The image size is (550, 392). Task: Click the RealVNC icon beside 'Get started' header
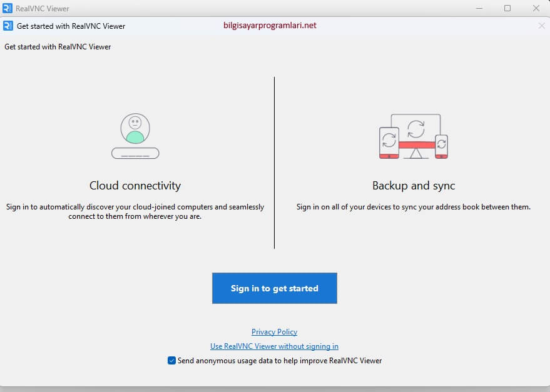point(8,26)
